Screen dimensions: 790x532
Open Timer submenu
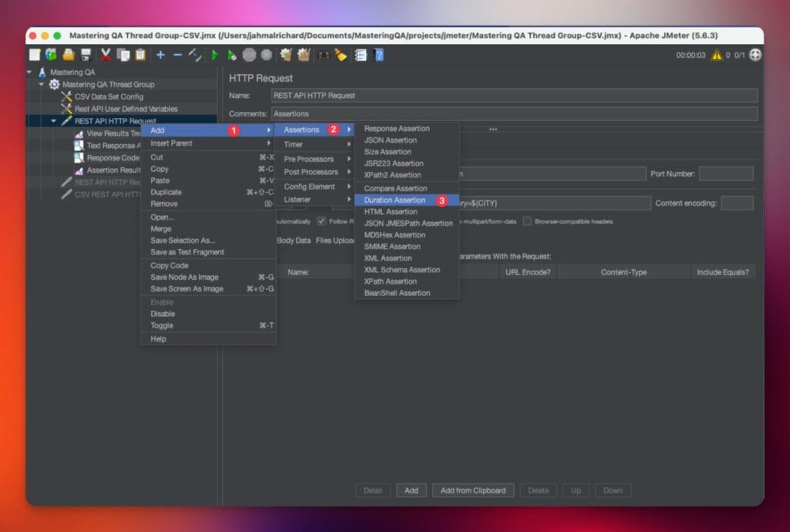click(315, 144)
